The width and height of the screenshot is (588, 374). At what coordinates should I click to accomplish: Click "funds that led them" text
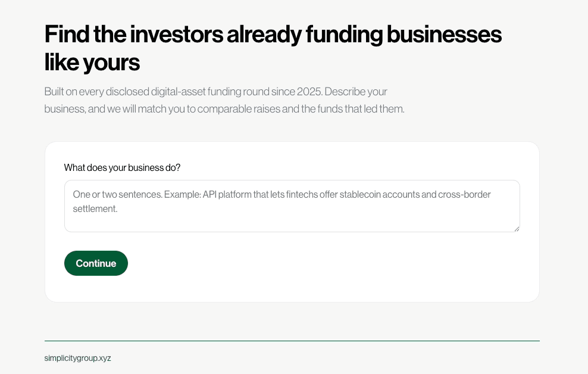pyautogui.click(x=361, y=109)
